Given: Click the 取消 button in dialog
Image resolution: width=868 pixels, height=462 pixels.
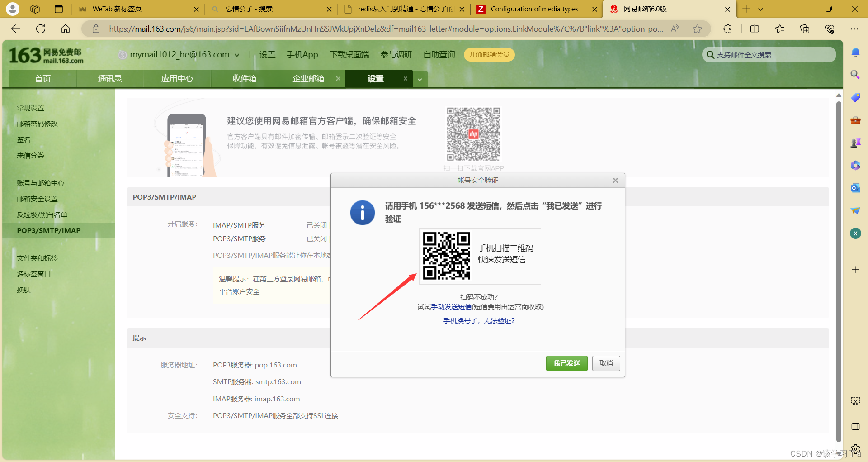Looking at the screenshot, I should click(x=606, y=363).
